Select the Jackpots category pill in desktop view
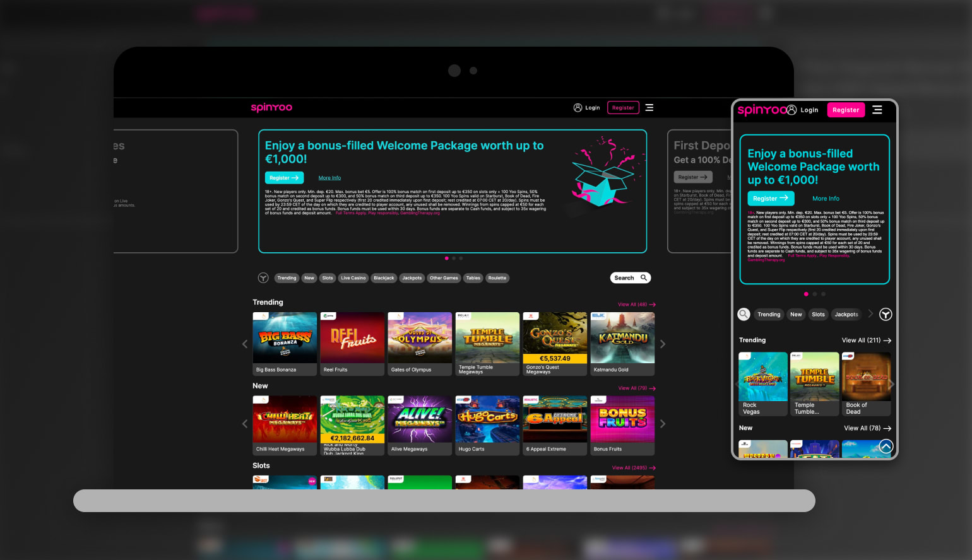This screenshot has height=560, width=972. tap(412, 278)
